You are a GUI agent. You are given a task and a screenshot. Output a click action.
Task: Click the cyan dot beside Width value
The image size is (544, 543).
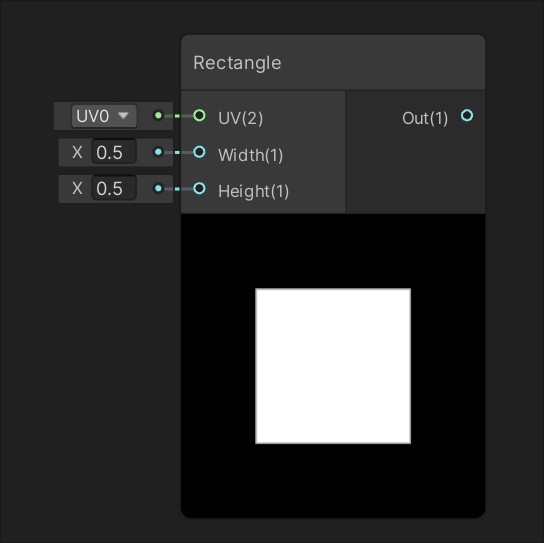(x=158, y=152)
